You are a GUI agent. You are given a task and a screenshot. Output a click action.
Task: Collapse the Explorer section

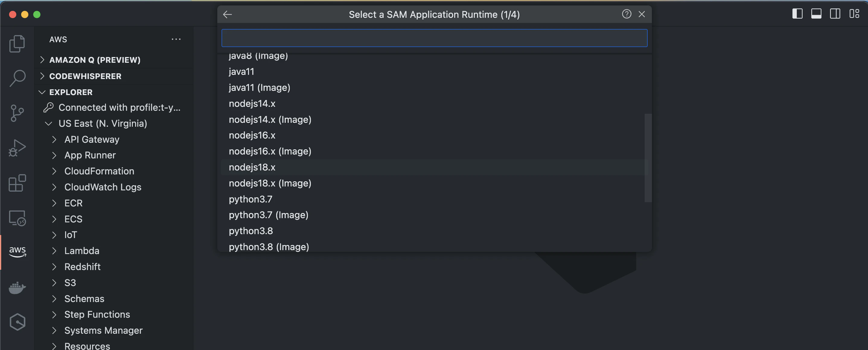click(42, 92)
